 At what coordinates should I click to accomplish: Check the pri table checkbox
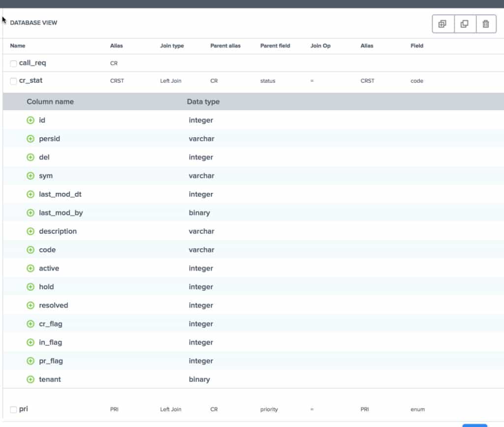(13, 409)
